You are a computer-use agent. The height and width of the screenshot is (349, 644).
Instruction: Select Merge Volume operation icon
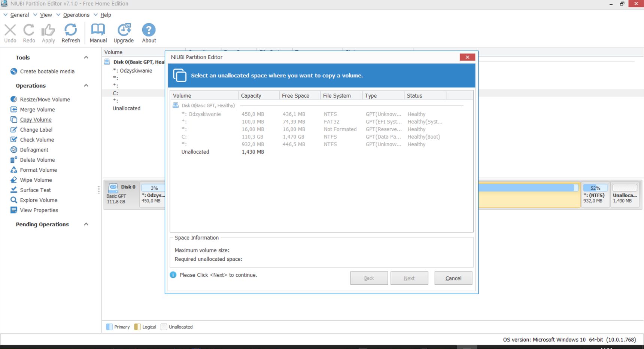(x=14, y=110)
